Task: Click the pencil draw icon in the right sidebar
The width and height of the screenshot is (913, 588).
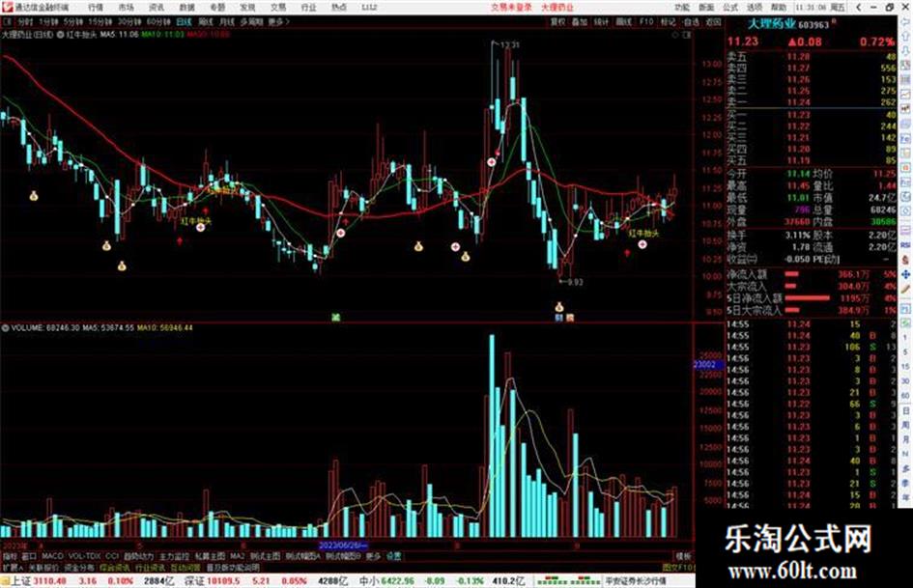Action: pyautogui.click(x=906, y=289)
